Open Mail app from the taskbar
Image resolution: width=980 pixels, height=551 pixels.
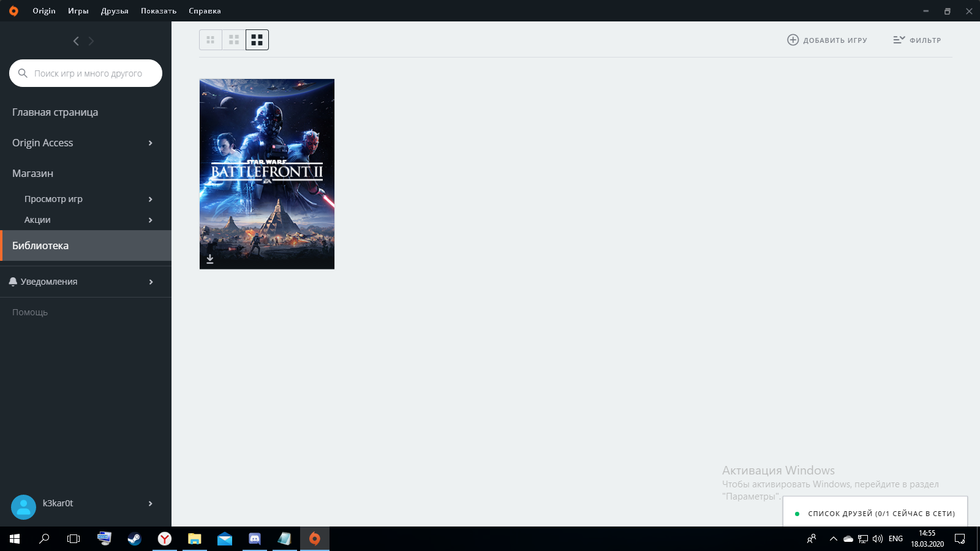tap(225, 539)
